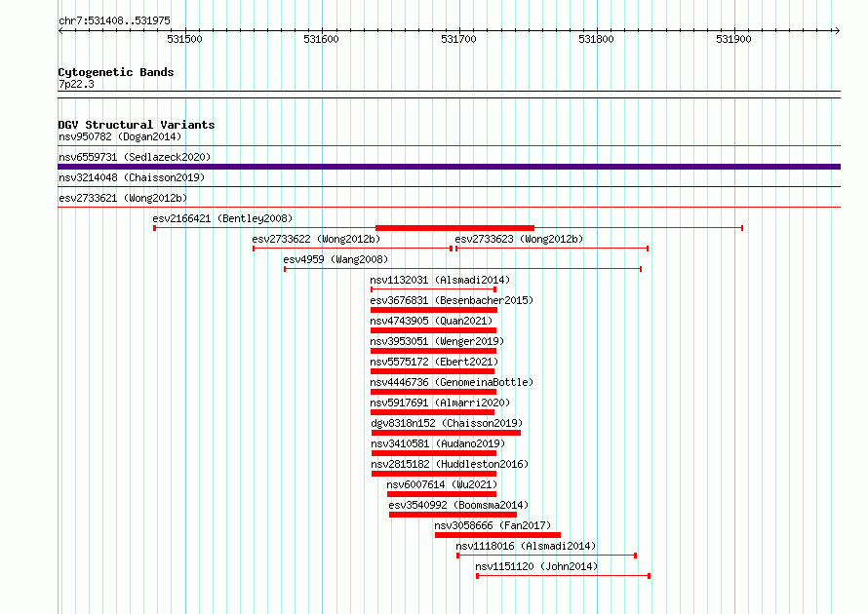Open nsv3058666 (Fan2017) variant label

(x=493, y=525)
